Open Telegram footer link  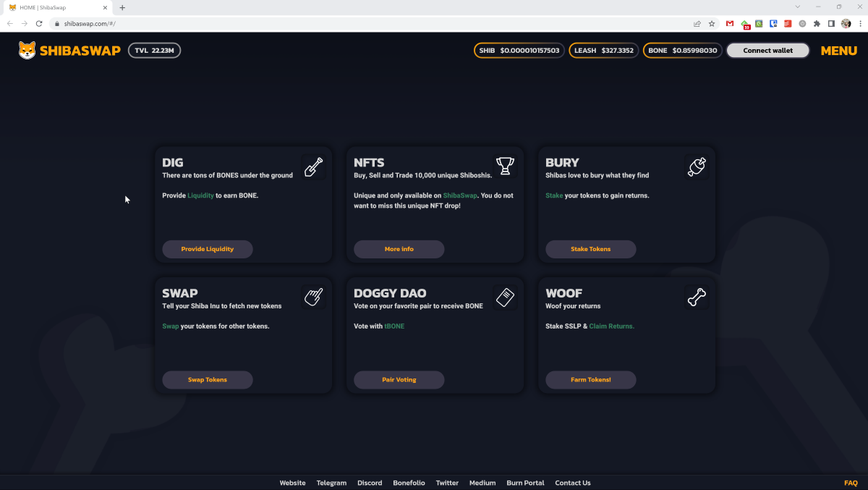click(x=331, y=483)
